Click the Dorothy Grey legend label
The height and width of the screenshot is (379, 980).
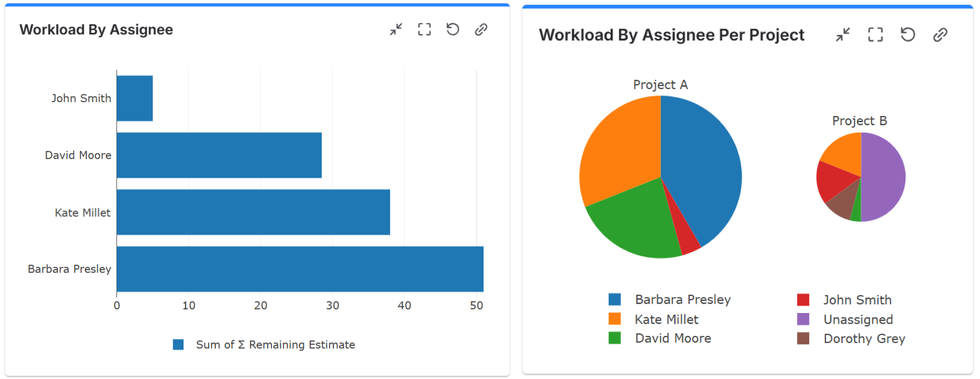(x=864, y=339)
